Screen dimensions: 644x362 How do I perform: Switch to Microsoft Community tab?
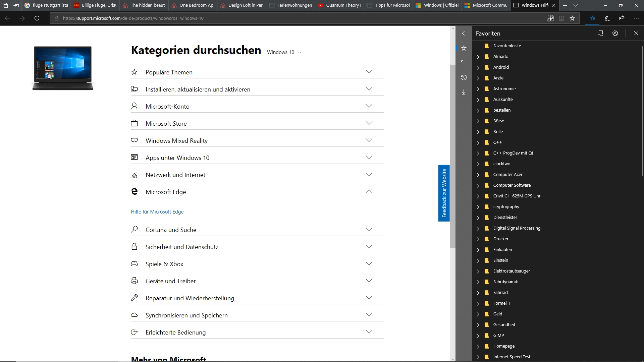click(x=486, y=5)
